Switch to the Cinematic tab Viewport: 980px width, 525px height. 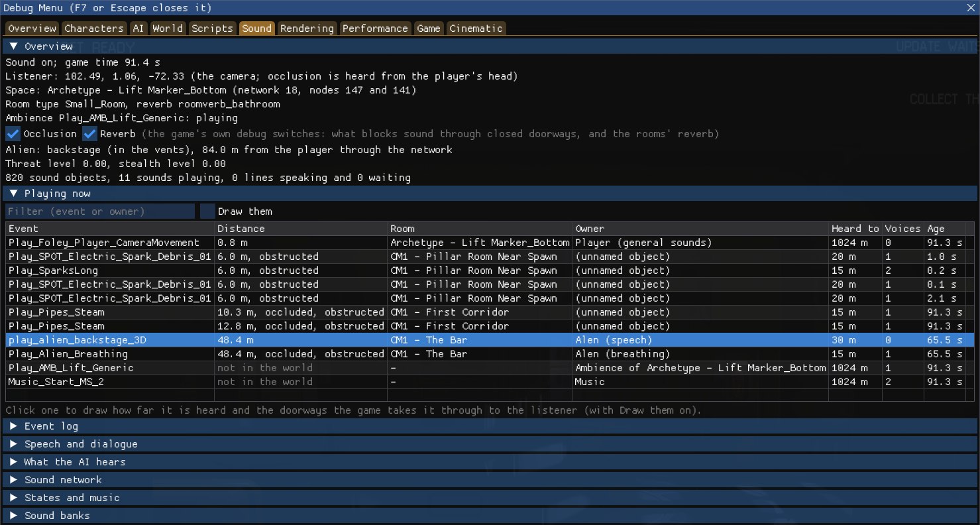tap(476, 29)
